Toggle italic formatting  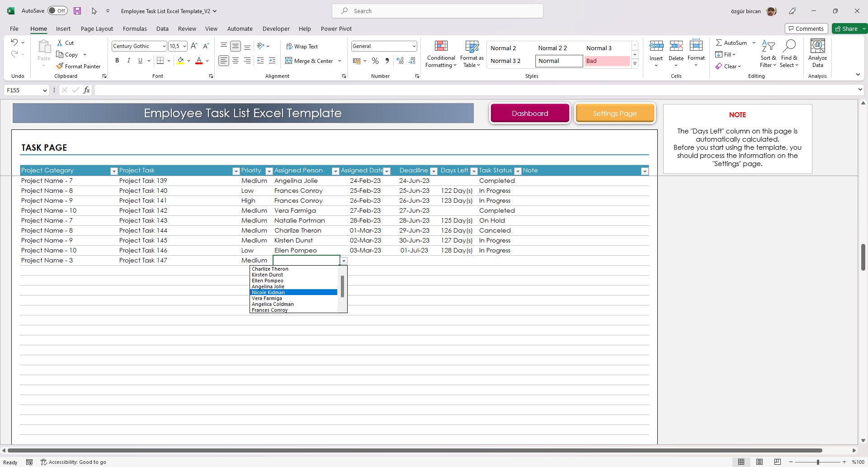(x=128, y=60)
